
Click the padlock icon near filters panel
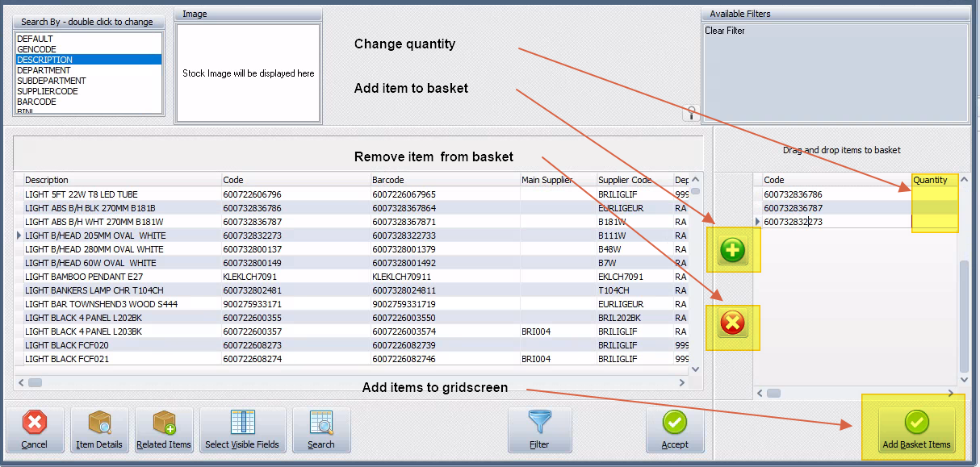pos(691,113)
